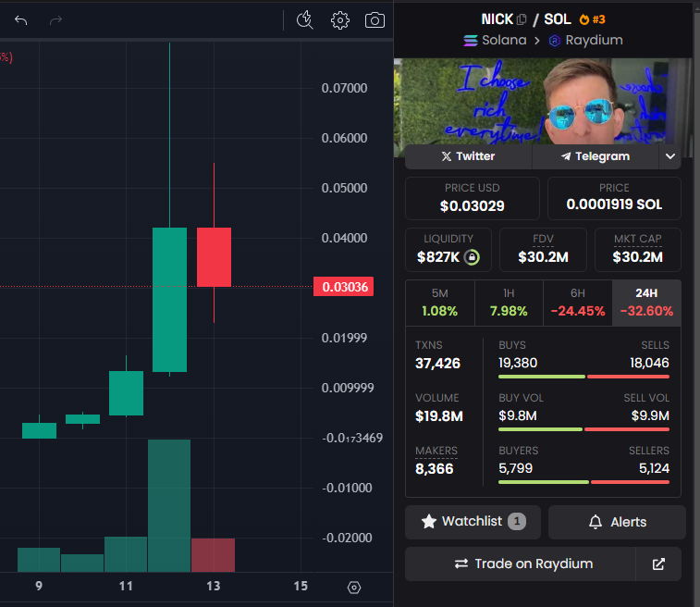Viewport: 700px width, 607px height.
Task: Click the buy vol versus sell vol bar
Action: [583, 429]
